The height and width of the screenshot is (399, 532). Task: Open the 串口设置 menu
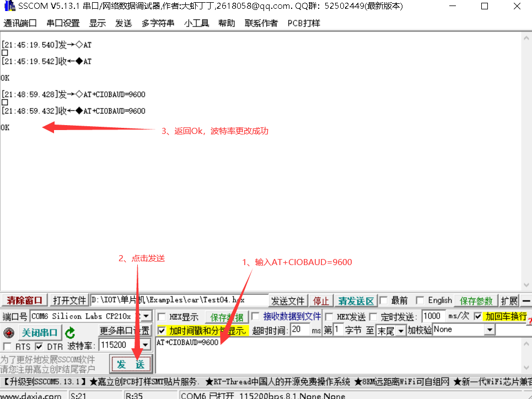(62, 23)
